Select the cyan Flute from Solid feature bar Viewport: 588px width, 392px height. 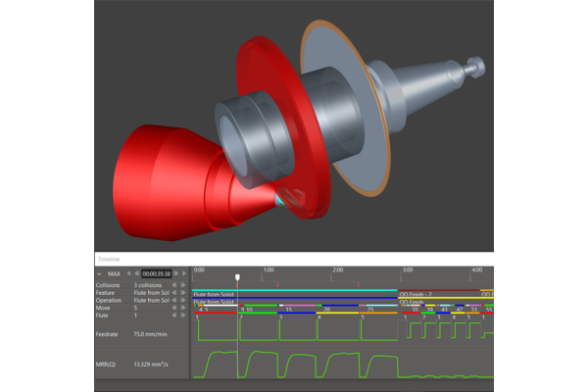[295, 290]
